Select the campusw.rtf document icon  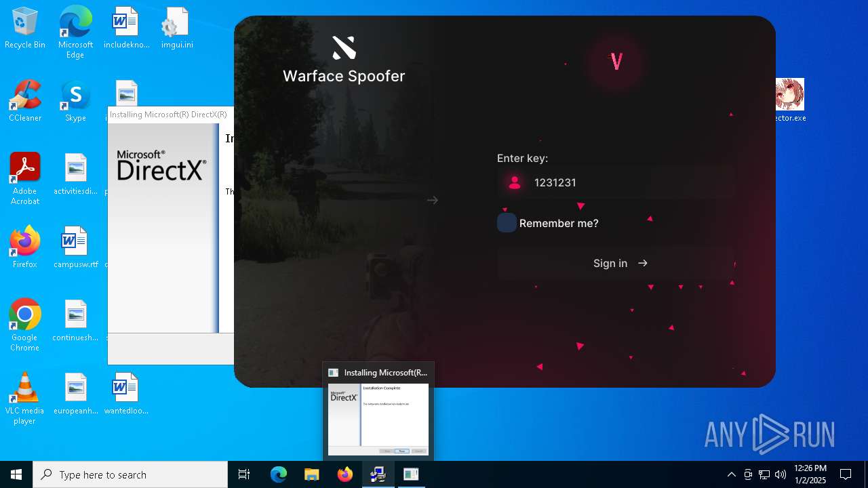click(x=75, y=248)
